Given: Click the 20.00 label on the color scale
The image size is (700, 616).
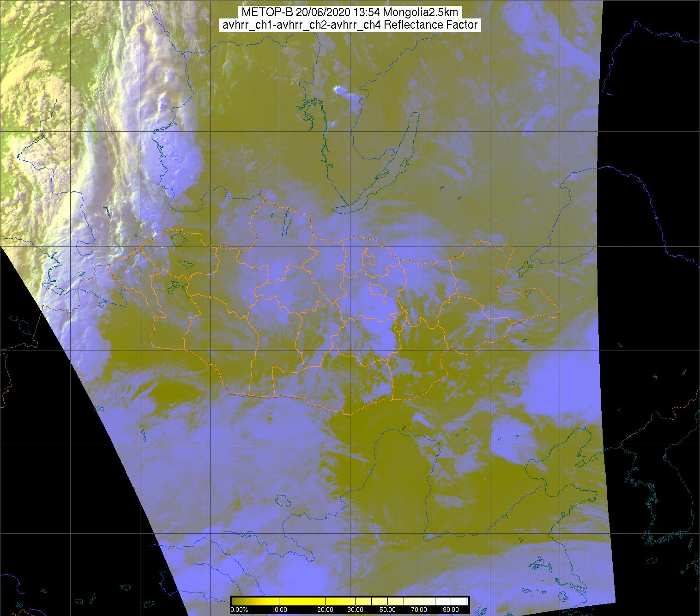Looking at the screenshot, I should click(326, 610).
